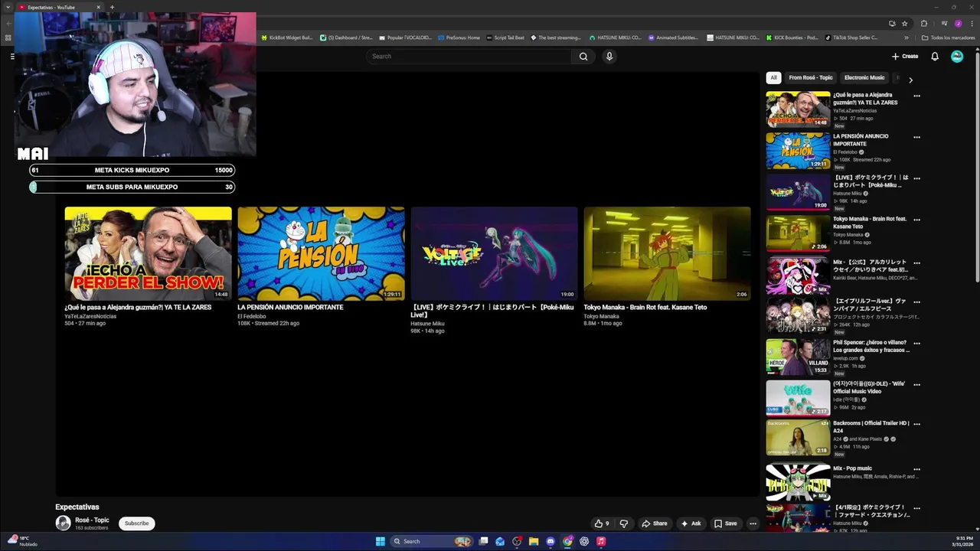This screenshot has width=980, height=551.
Task: Open the KICK Bounties bookmark
Action: (792, 37)
